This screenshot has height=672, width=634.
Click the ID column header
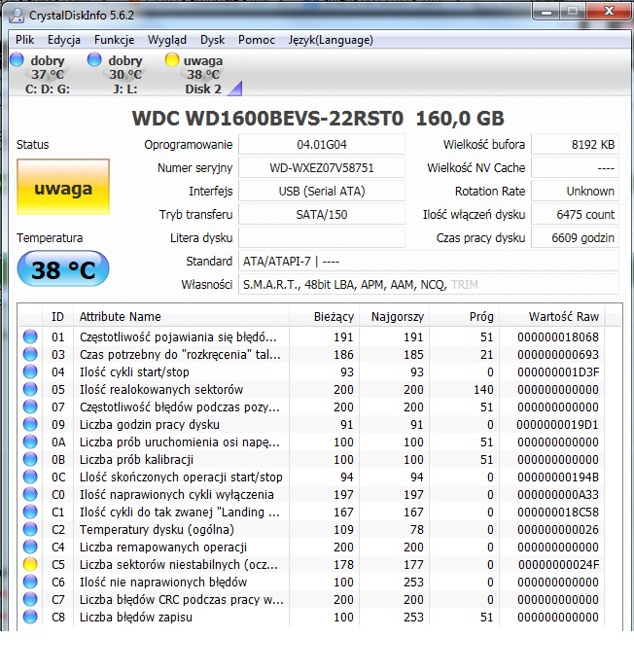point(57,317)
